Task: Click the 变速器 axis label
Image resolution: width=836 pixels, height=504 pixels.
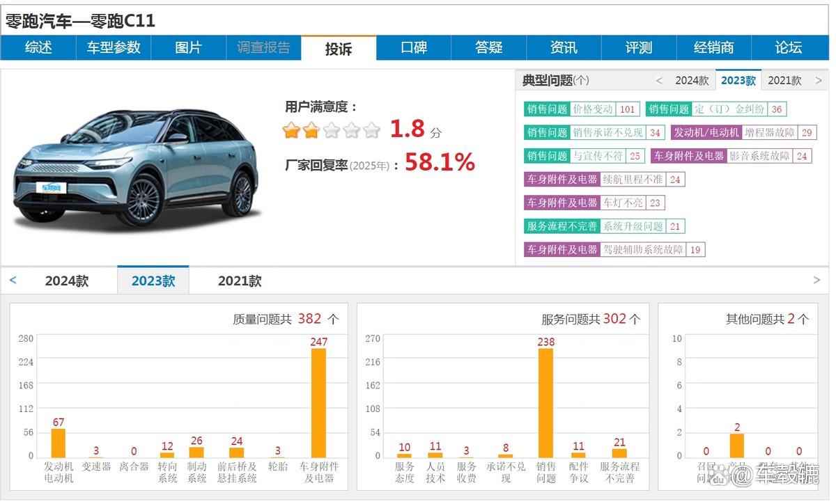Action: (x=96, y=466)
